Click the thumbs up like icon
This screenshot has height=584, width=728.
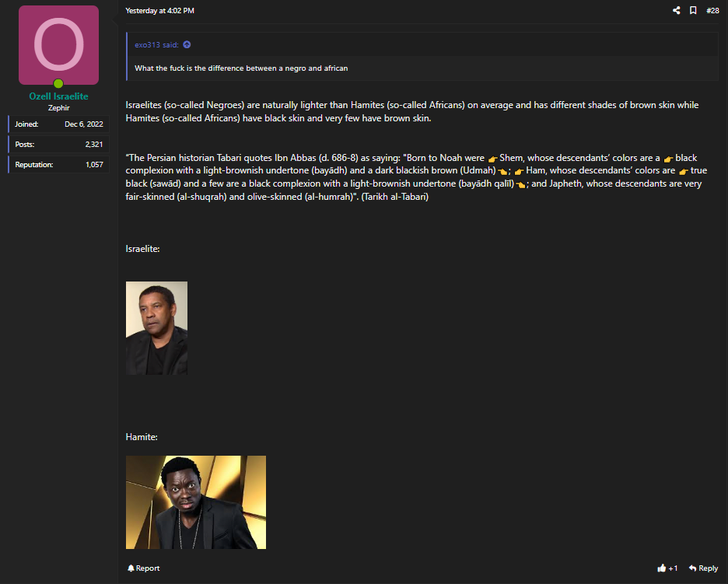[x=662, y=568]
